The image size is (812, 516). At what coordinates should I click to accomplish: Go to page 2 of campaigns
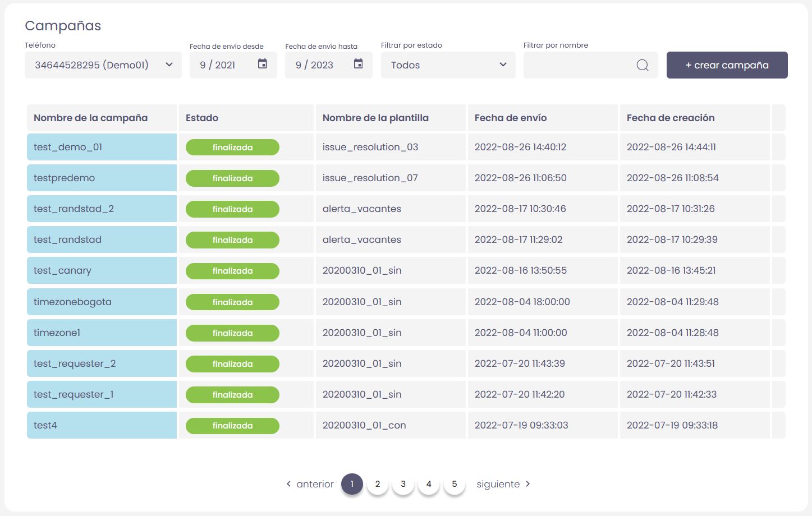pyautogui.click(x=378, y=484)
